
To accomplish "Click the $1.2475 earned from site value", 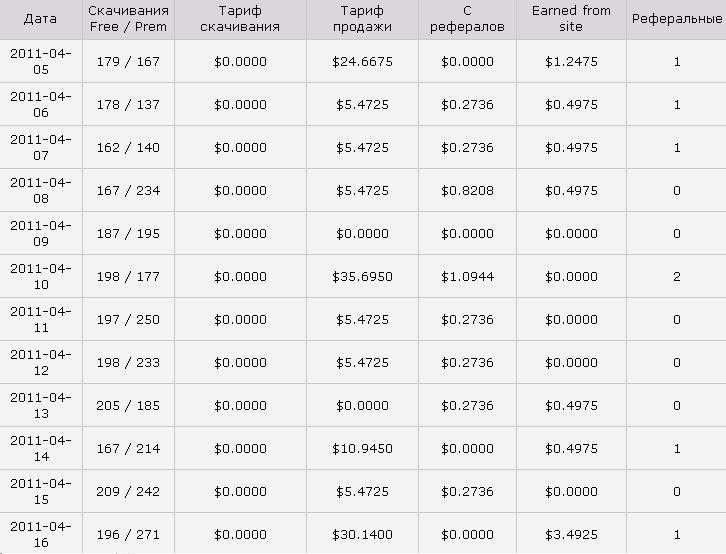I will (571, 62).
